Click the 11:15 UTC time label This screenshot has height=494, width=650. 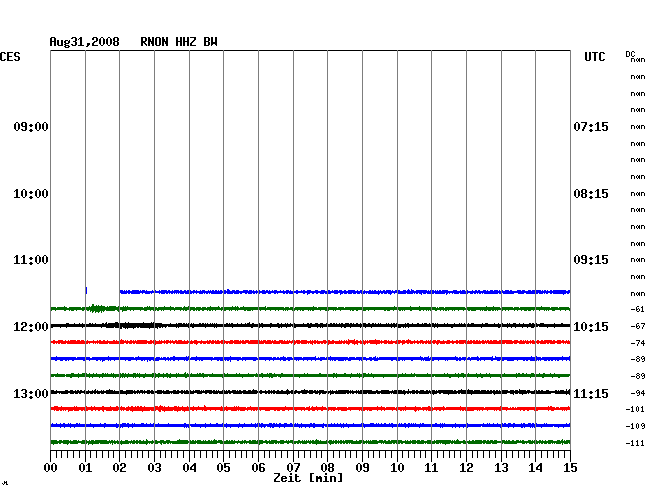[x=591, y=394]
